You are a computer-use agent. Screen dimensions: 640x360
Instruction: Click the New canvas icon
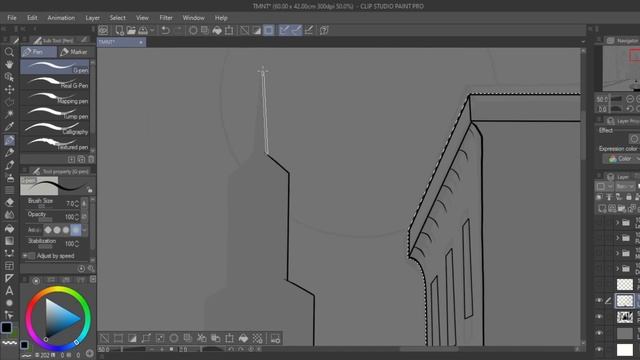pos(119,30)
